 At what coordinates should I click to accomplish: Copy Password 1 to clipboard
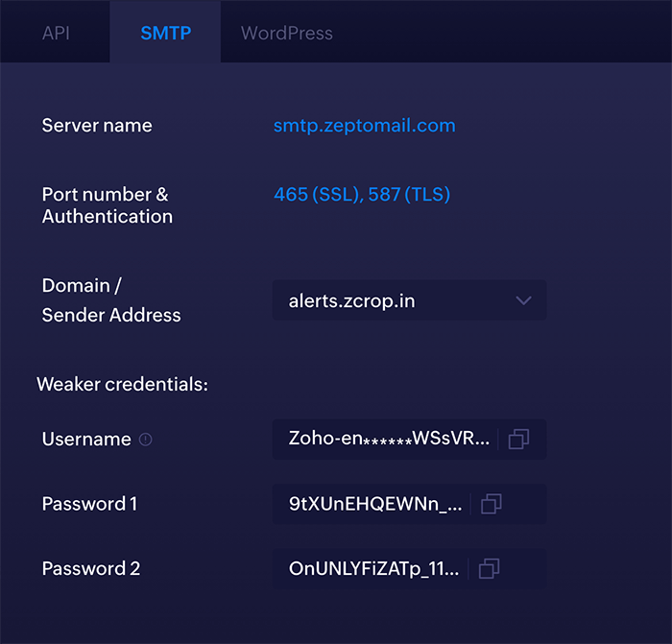pyautogui.click(x=492, y=504)
